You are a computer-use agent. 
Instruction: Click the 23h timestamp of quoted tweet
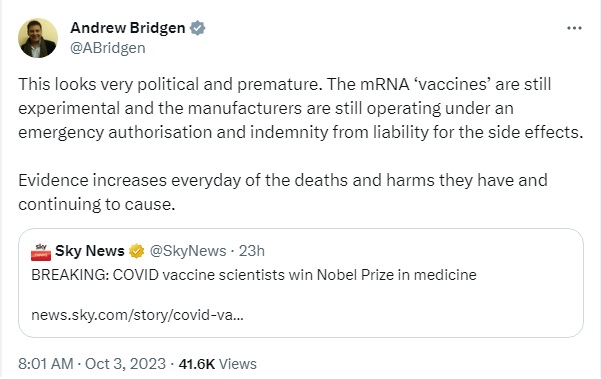[252, 251]
